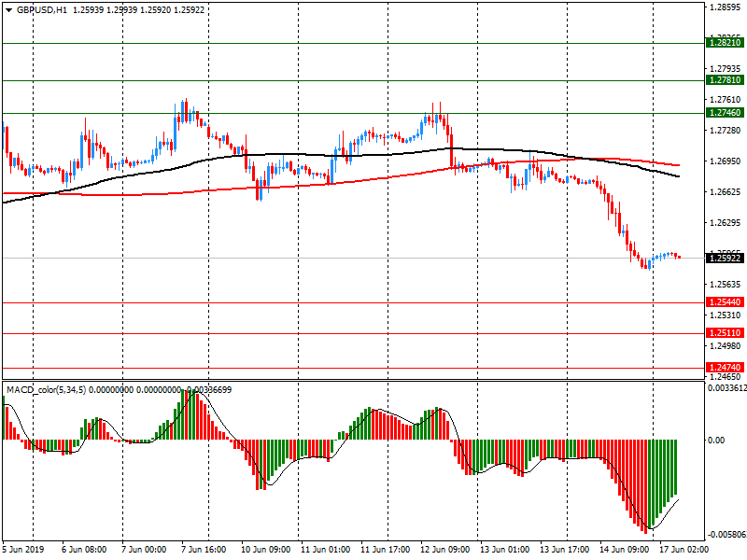
Task: Select the 1.25440 red level label
Action: point(725,302)
